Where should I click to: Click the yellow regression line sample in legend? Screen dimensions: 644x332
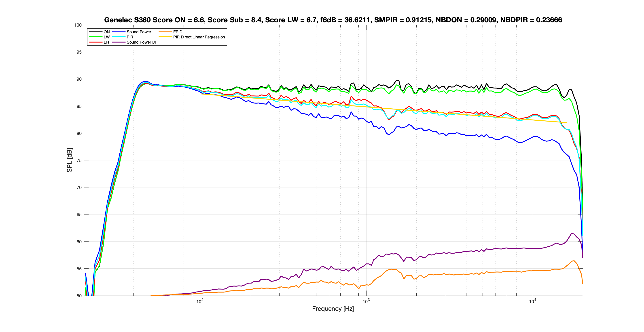(165, 37)
